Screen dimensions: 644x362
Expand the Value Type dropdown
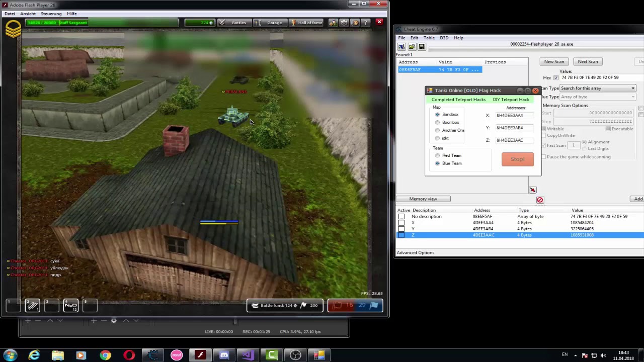click(598, 97)
